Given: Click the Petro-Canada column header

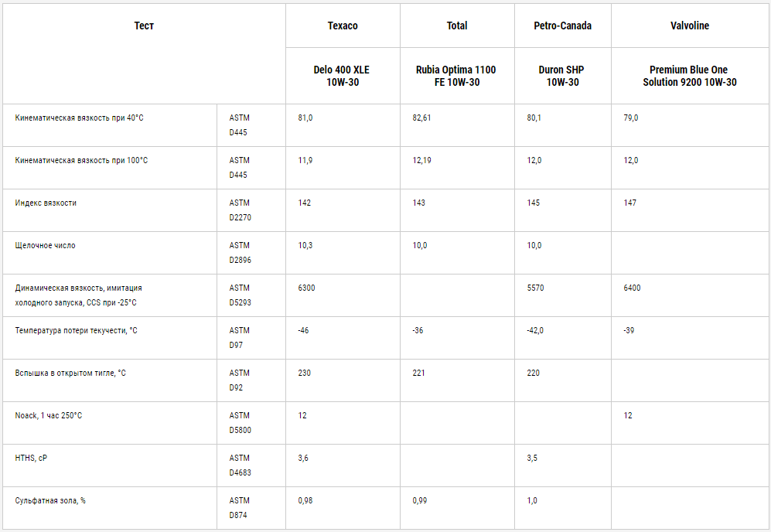Looking at the screenshot, I should pos(562,26).
